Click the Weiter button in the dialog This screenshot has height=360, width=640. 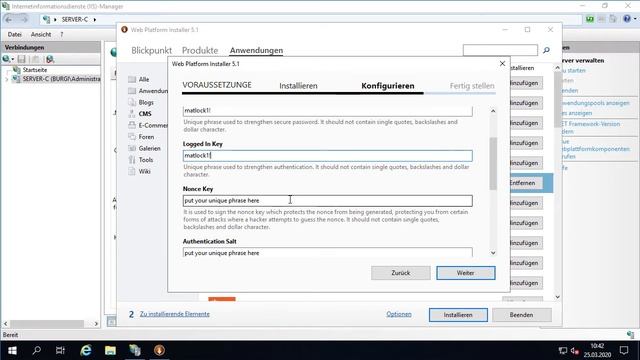(466, 273)
